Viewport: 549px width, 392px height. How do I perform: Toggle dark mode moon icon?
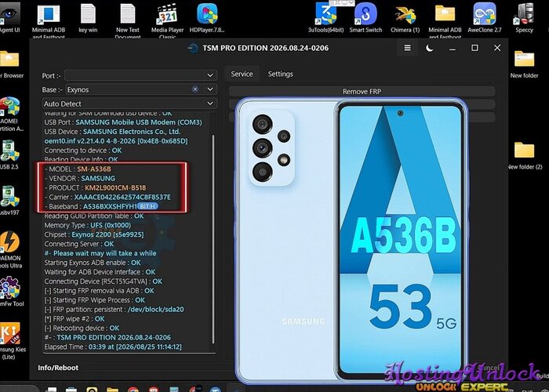pyautogui.click(x=430, y=48)
